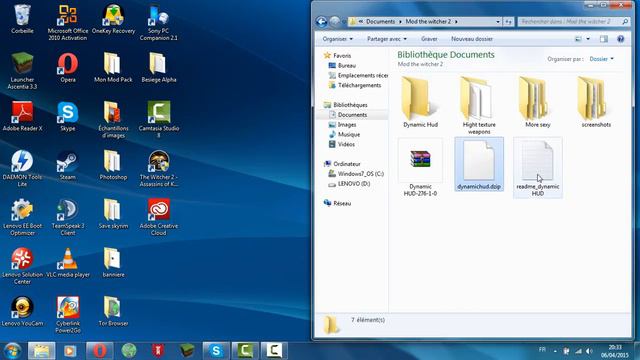Open the Windows Start button
Viewport: 640px width, 360px height.
[x=12, y=351]
